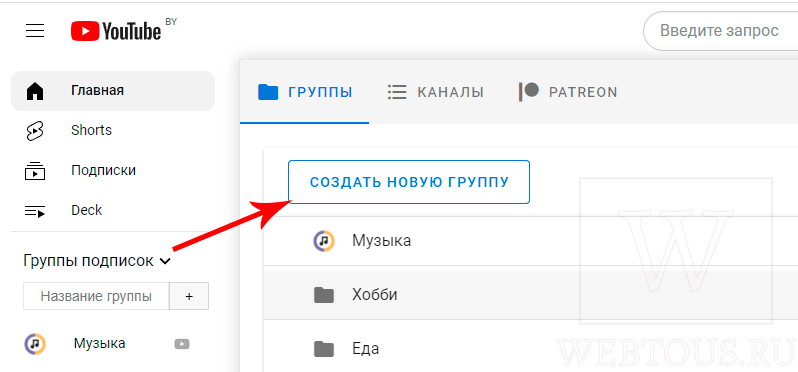Click the sidebar Музыка group icon
The height and width of the screenshot is (372, 798).
[x=35, y=344]
